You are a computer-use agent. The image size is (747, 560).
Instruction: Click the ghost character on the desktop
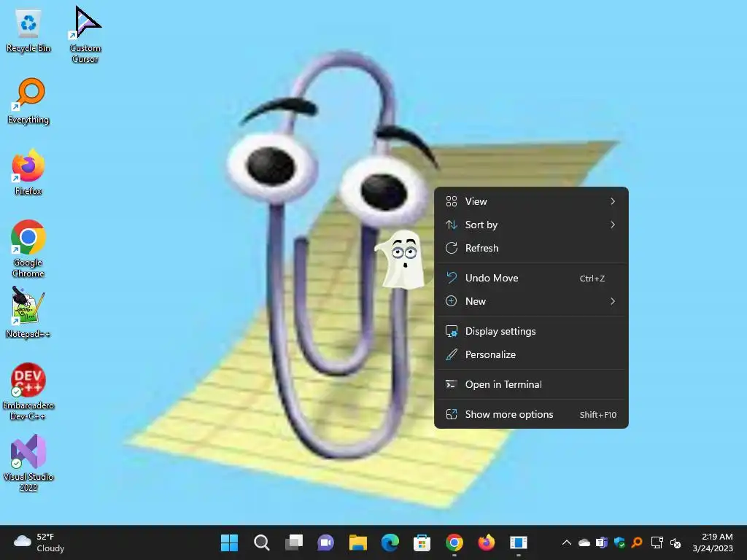[x=400, y=260]
